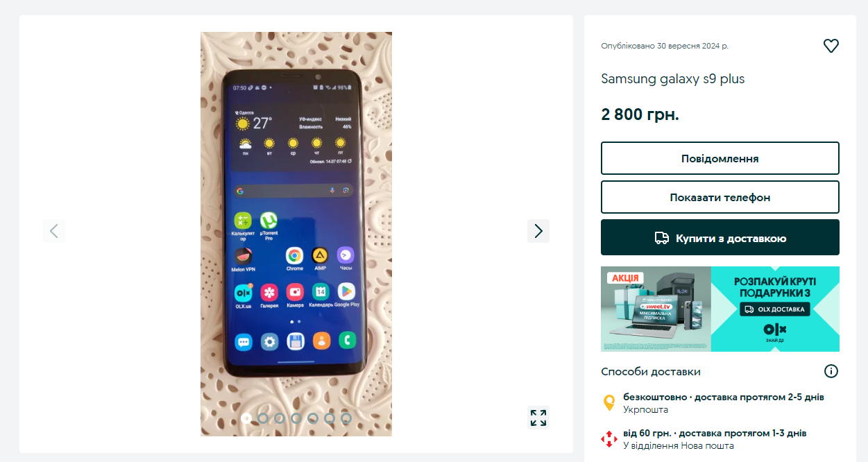
Task: Click the truck icon in Купити з доставкою
Action: click(x=662, y=238)
